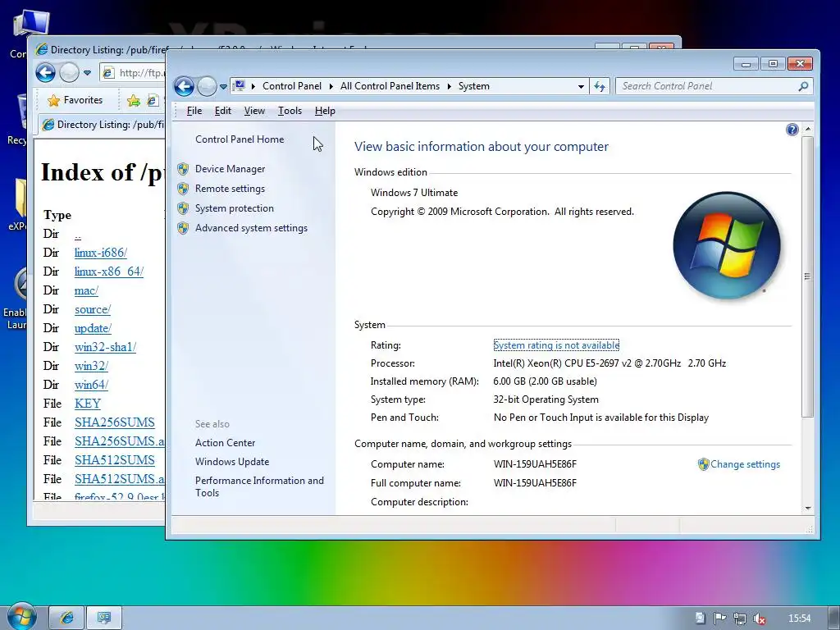Screen dimensions: 840x630
Task: Click the forward arrow in the System window
Action: click(207, 86)
